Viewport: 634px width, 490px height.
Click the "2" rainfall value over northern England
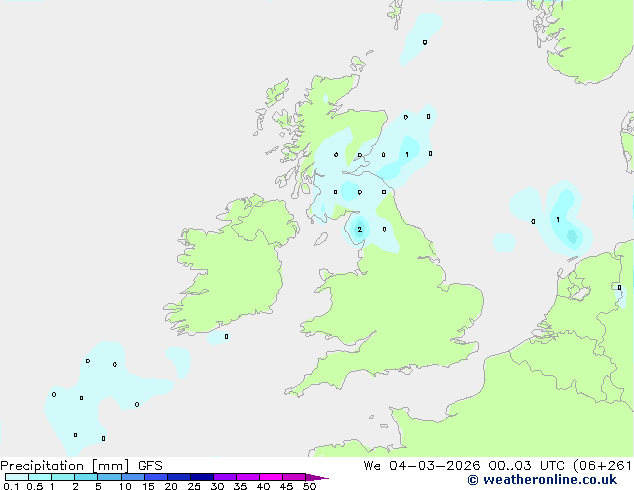tap(359, 230)
